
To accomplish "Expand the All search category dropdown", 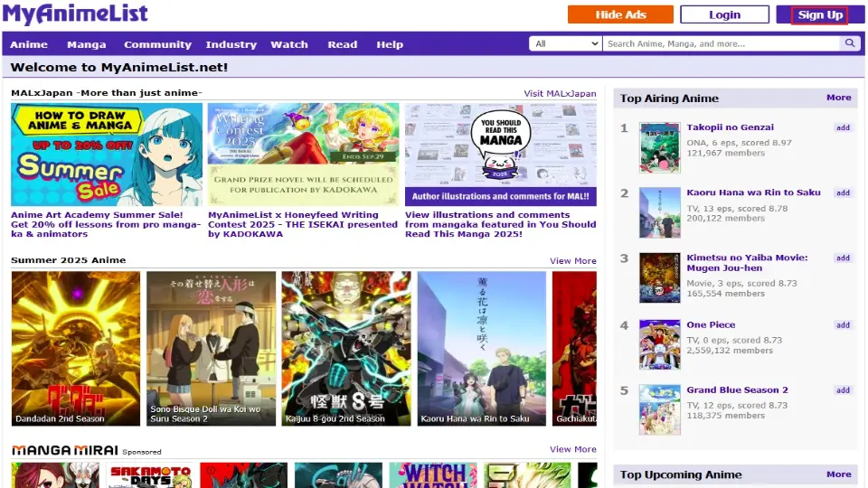I will point(565,43).
